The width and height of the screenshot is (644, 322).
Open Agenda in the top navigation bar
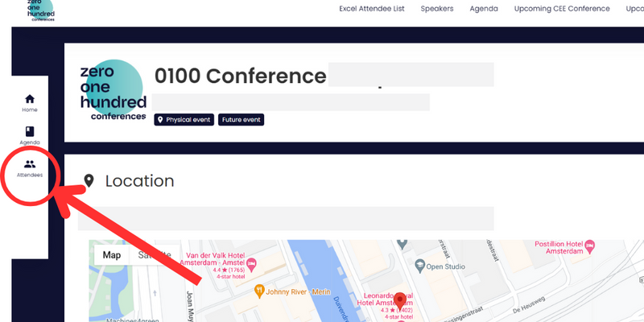tap(484, 9)
